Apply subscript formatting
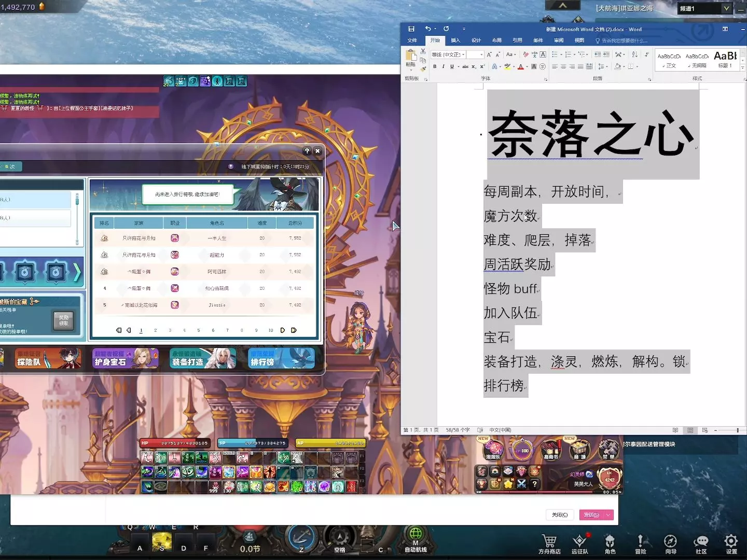 click(474, 66)
